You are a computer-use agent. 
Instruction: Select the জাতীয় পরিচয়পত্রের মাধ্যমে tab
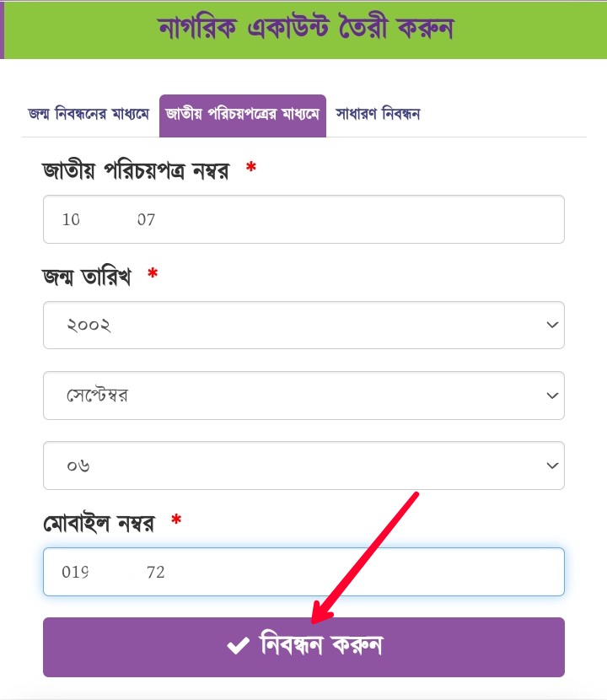coord(243,115)
